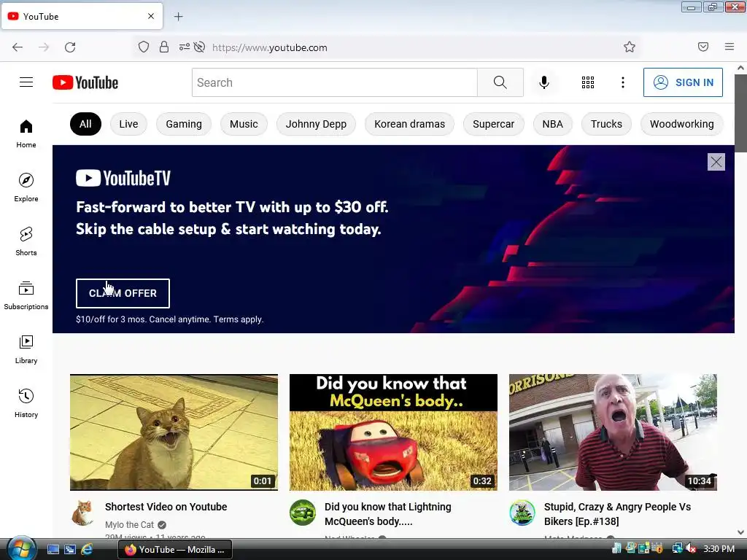Open the Windows Start button
This screenshot has height=560, width=747.
[x=20, y=548]
